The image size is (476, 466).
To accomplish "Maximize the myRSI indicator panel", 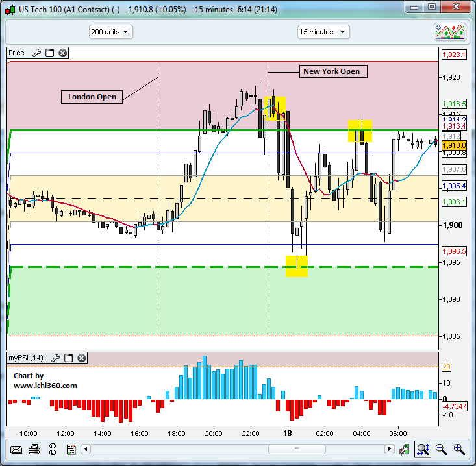I will (x=68, y=358).
